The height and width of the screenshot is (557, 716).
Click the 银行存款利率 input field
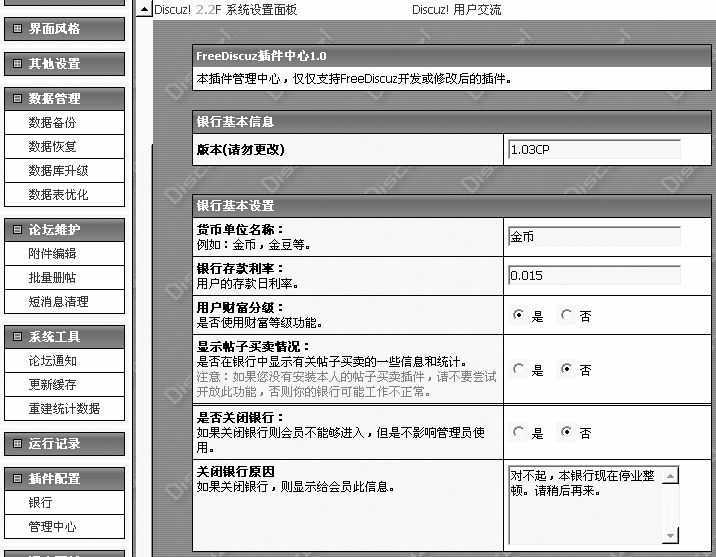594,275
